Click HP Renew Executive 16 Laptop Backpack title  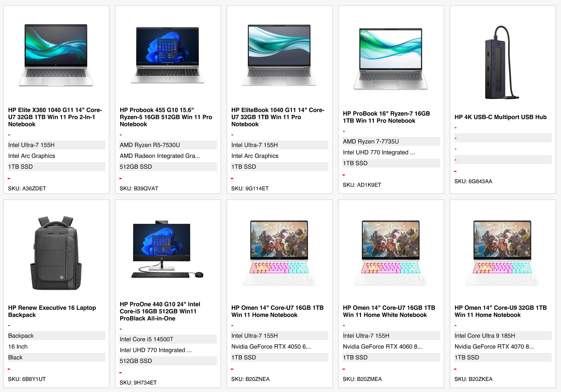pyautogui.click(x=52, y=311)
